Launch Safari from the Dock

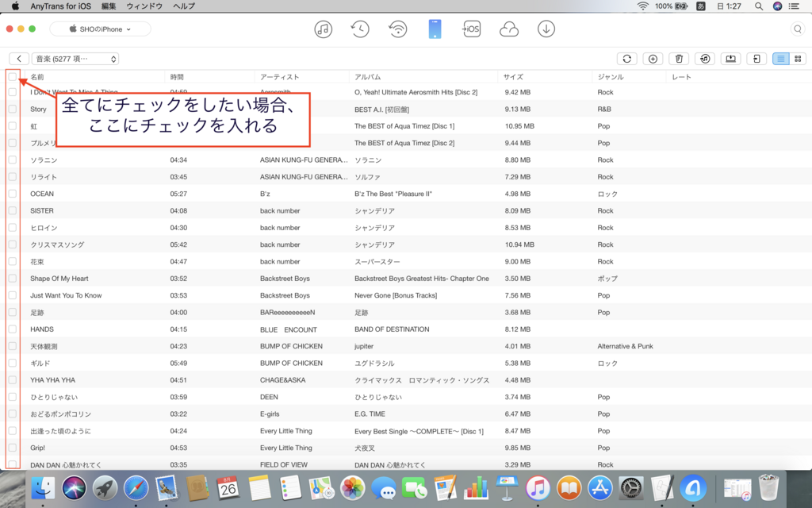136,488
